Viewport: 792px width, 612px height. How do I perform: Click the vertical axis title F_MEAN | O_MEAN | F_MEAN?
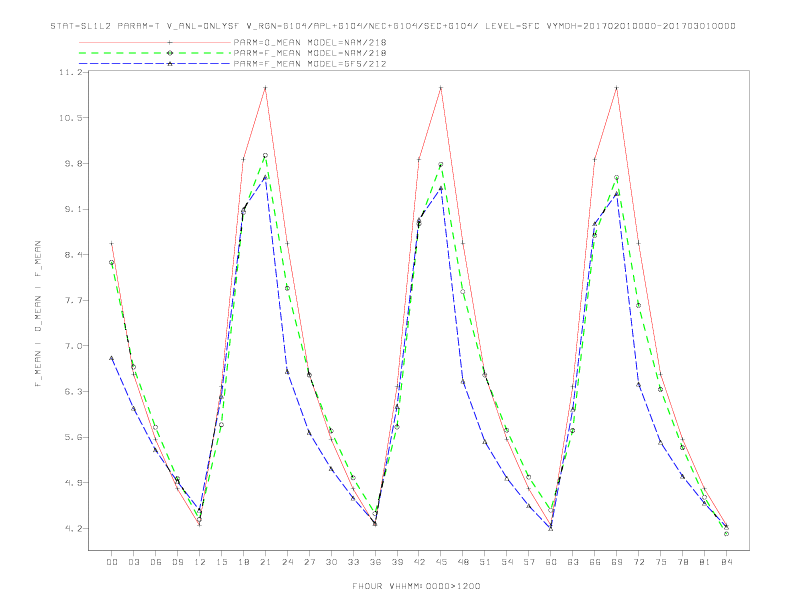tap(38, 314)
